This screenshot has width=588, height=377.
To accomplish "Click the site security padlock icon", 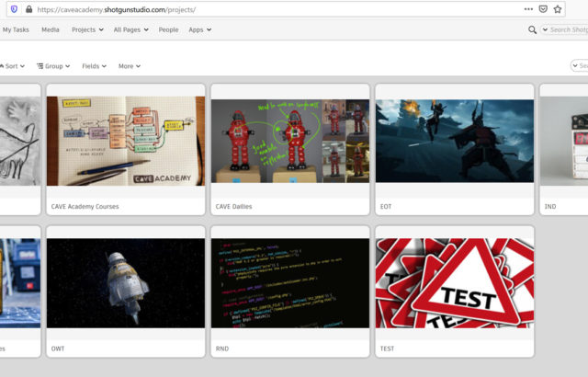I will (x=28, y=8).
